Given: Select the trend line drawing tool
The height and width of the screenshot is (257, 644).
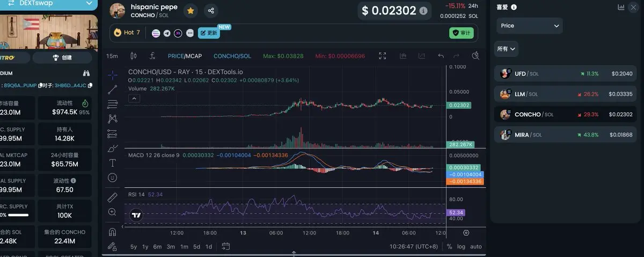Looking at the screenshot, I should (x=113, y=90).
